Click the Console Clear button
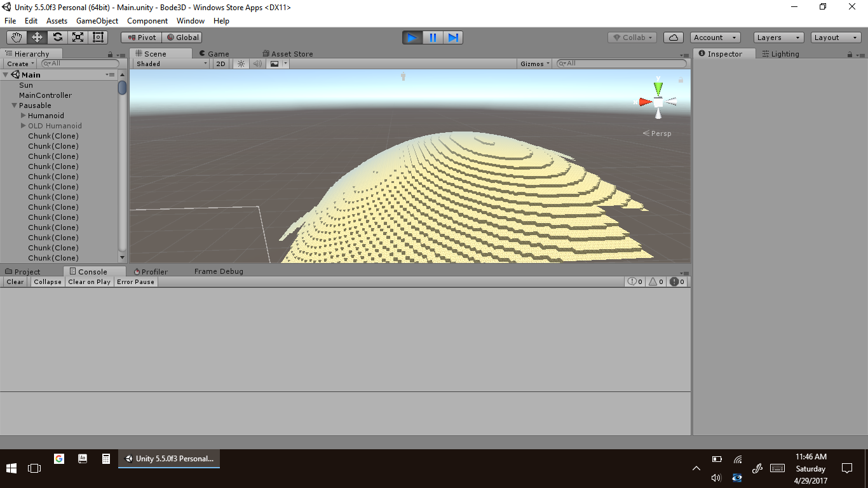Viewport: 868px width, 488px height. click(x=15, y=281)
